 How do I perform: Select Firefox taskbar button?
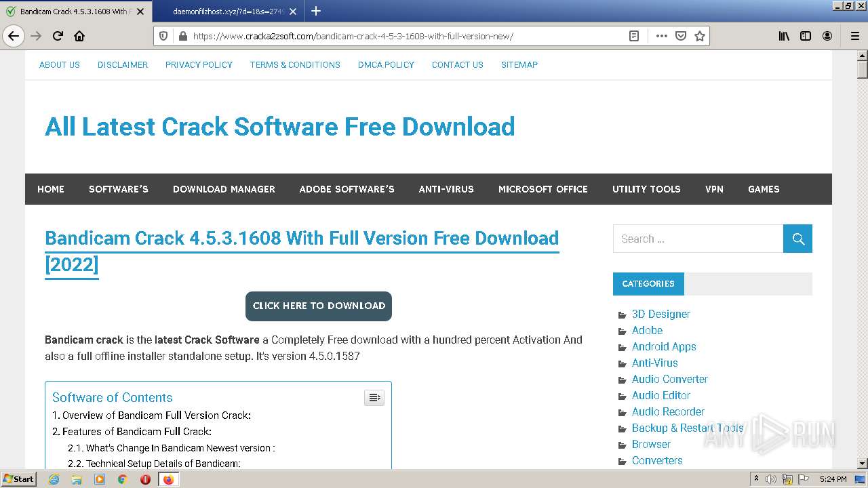tap(168, 479)
